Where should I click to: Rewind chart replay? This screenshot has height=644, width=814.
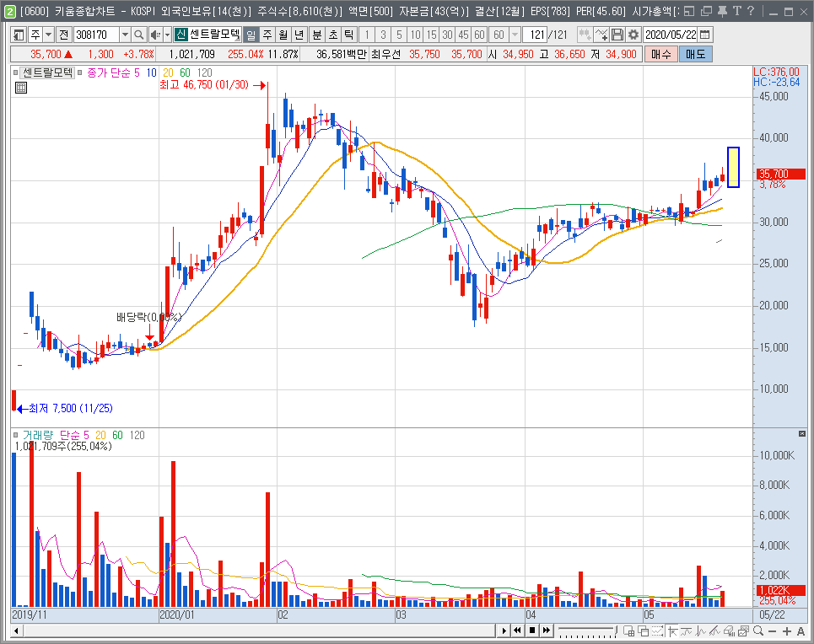(x=518, y=631)
